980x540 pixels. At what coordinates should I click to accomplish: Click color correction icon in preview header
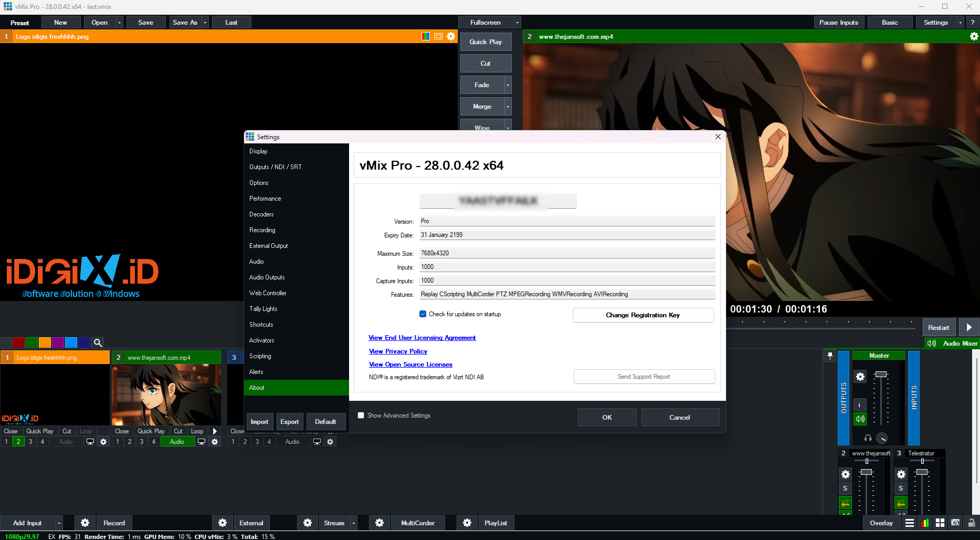(426, 36)
